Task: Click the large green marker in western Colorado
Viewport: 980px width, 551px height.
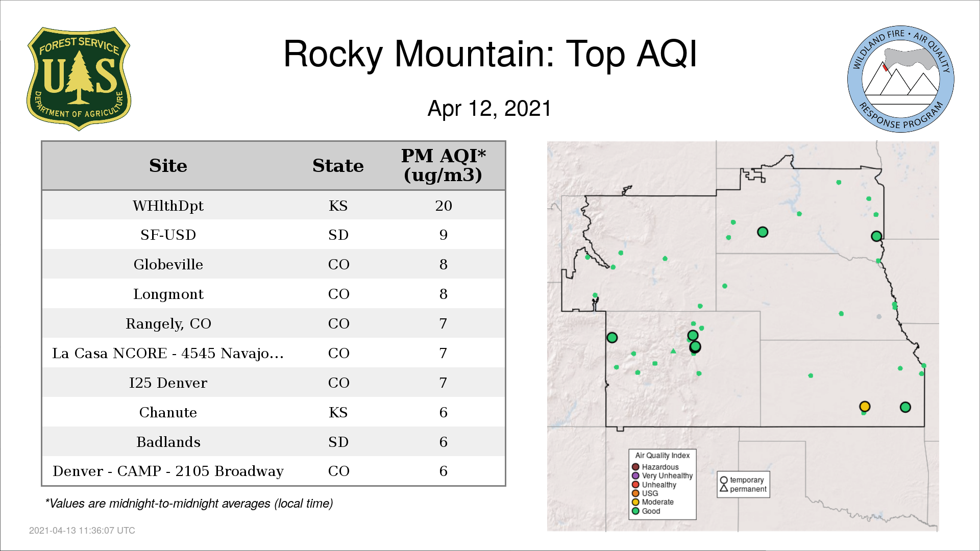Action: pyautogui.click(x=612, y=337)
